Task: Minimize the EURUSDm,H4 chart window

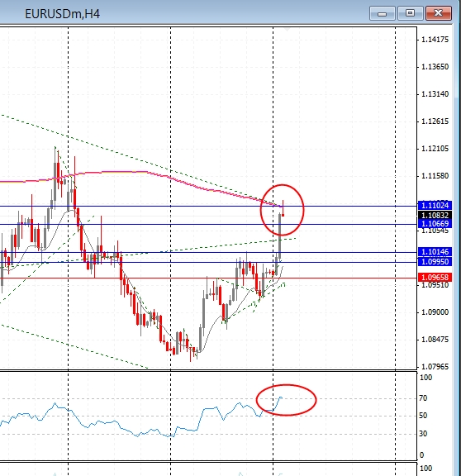Action: (382, 13)
